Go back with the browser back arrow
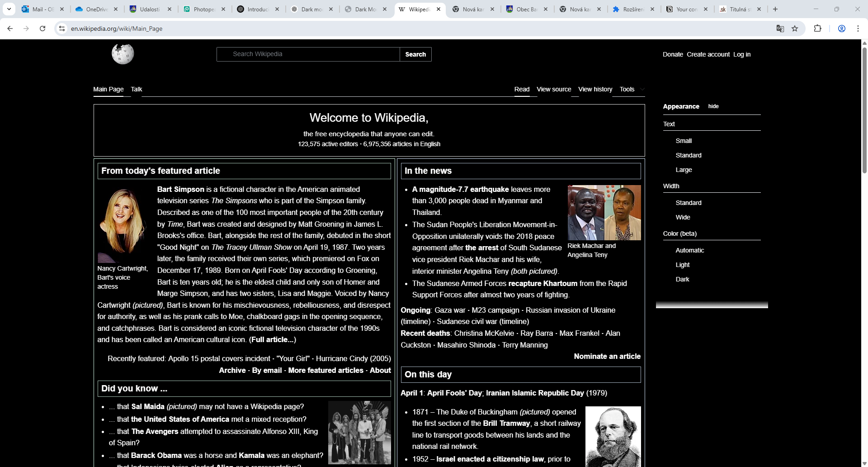The width and height of the screenshot is (868, 467). (x=10, y=29)
